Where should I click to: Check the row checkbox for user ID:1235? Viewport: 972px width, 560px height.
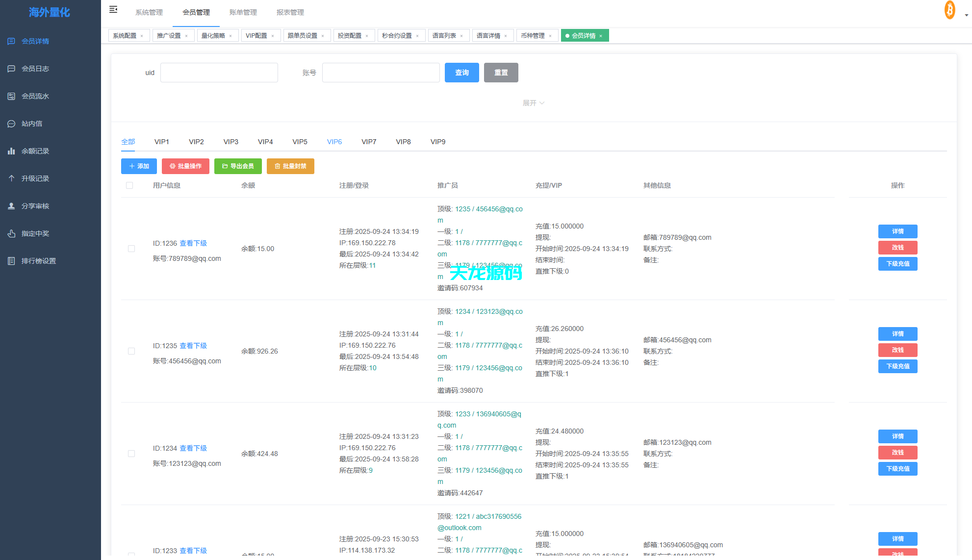click(x=131, y=351)
